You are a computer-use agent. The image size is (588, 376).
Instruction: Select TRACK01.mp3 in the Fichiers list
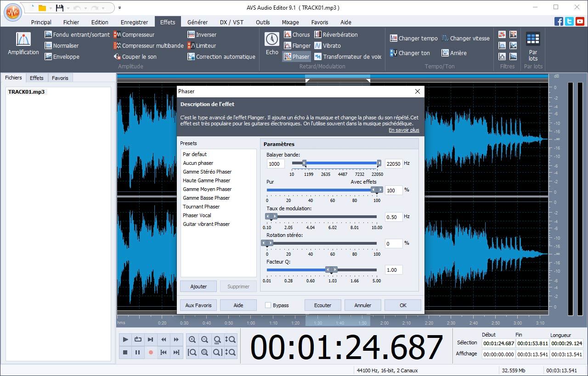tap(27, 92)
